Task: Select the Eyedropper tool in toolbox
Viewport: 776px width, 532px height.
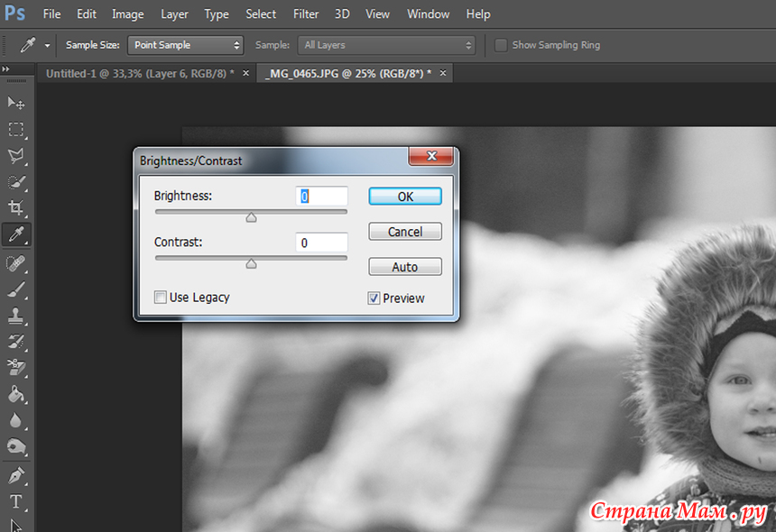Action: (16, 234)
